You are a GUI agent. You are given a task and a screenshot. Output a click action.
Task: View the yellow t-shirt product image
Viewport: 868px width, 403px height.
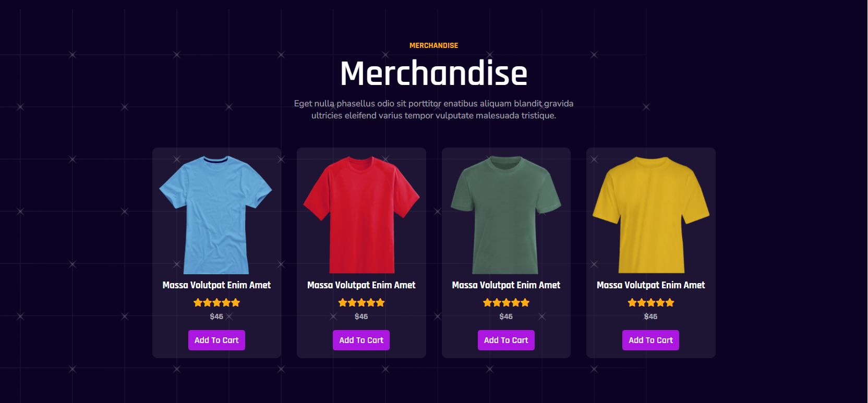click(650, 214)
